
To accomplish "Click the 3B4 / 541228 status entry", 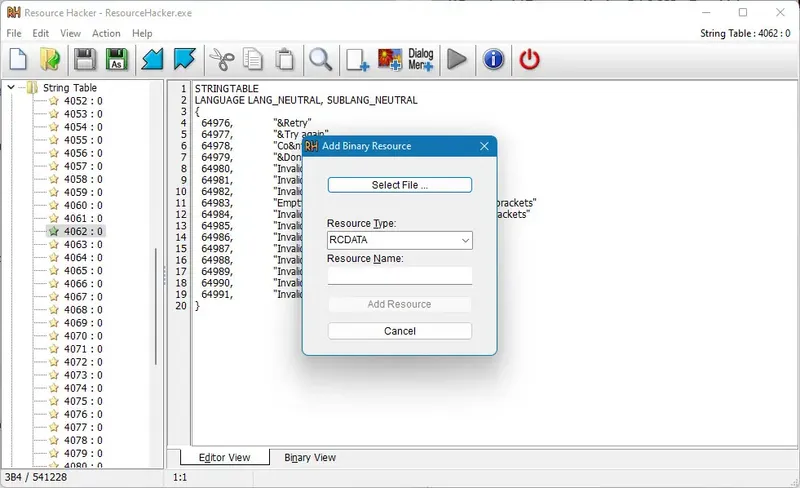I will [x=36, y=477].
